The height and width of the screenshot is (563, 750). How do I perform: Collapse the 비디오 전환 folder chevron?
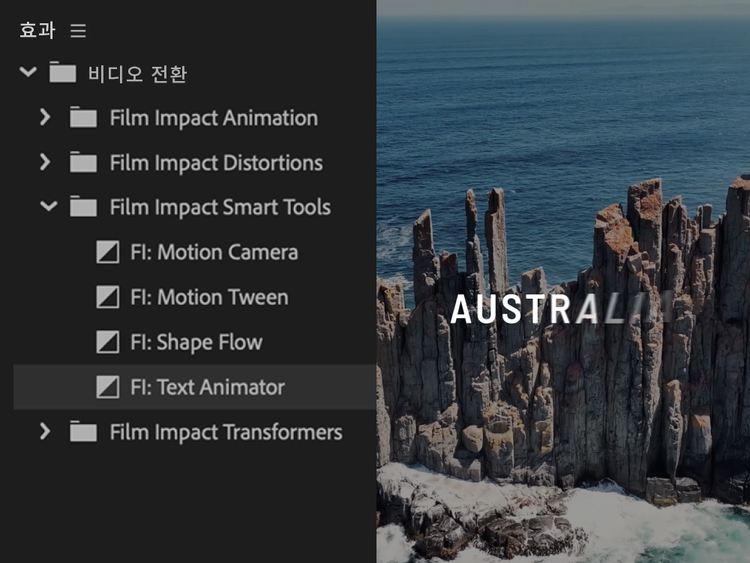click(28, 72)
